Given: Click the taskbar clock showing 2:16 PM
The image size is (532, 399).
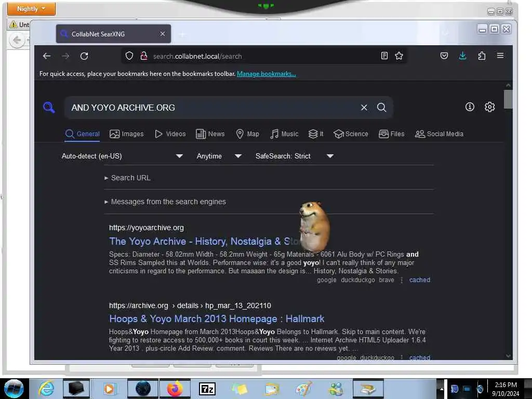Looking at the screenshot, I should [506, 389].
